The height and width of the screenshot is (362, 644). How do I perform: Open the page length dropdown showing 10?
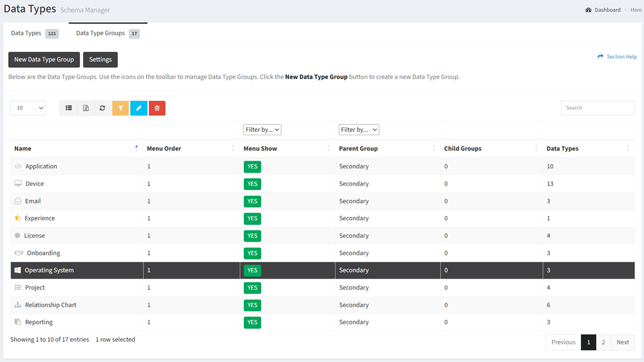(x=28, y=108)
